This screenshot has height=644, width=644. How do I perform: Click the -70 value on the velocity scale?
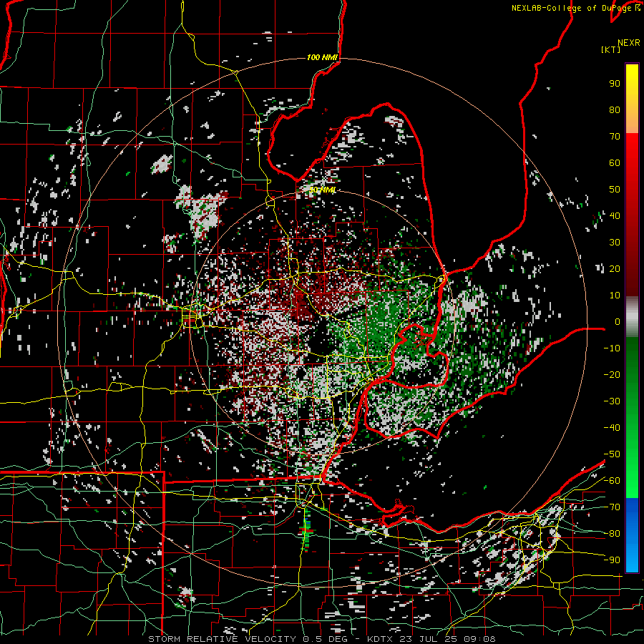612,507
